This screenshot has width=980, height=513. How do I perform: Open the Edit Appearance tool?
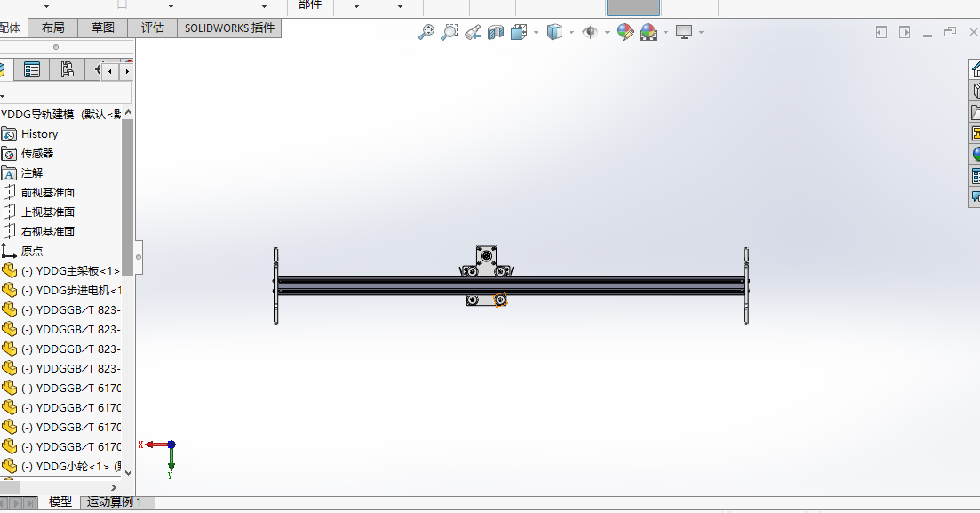pyautogui.click(x=625, y=32)
